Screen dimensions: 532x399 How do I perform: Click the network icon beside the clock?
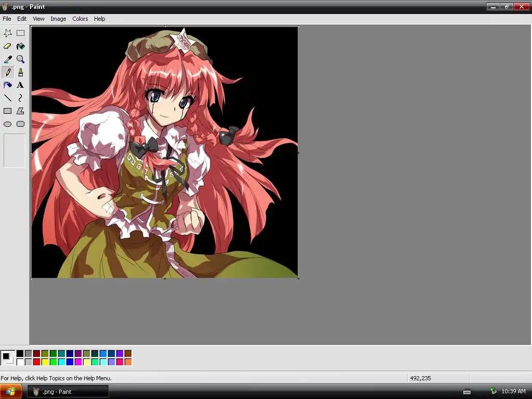pyautogui.click(x=494, y=391)
